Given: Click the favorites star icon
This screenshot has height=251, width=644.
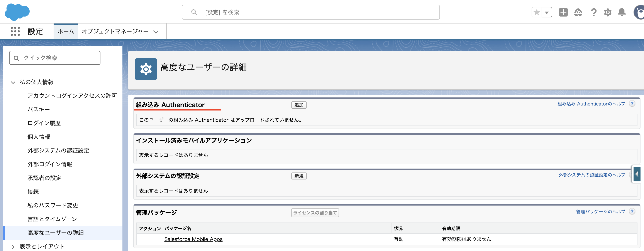Looking at the screenshot, I should coord(537,12).
